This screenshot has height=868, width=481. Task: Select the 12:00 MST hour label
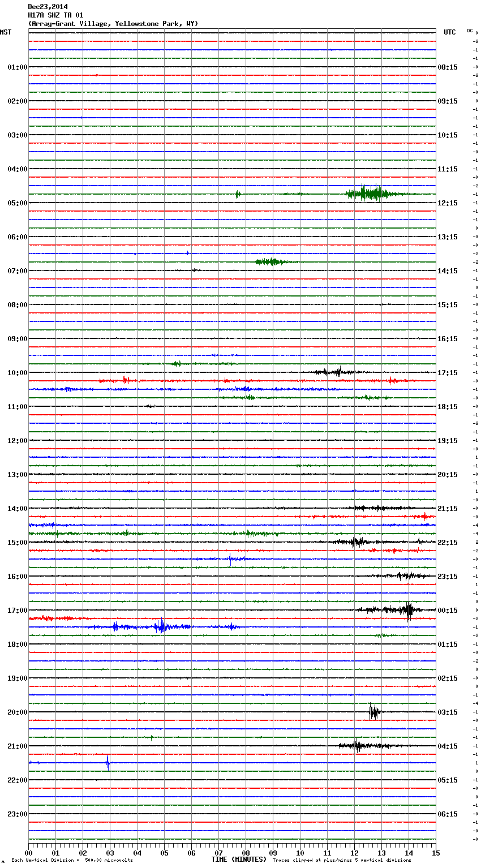coord(17,441)
